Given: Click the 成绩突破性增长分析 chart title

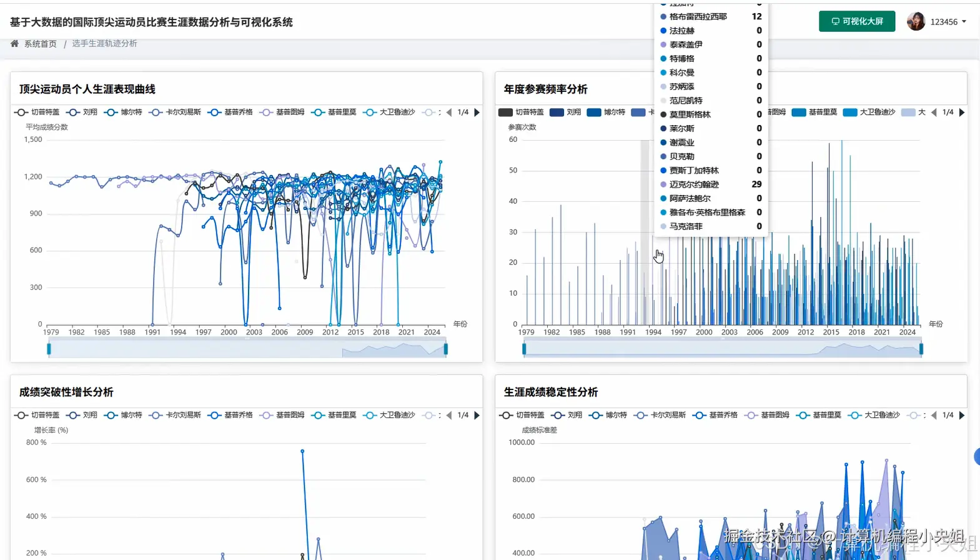Looking at the screenshot, I should point(66,392).
